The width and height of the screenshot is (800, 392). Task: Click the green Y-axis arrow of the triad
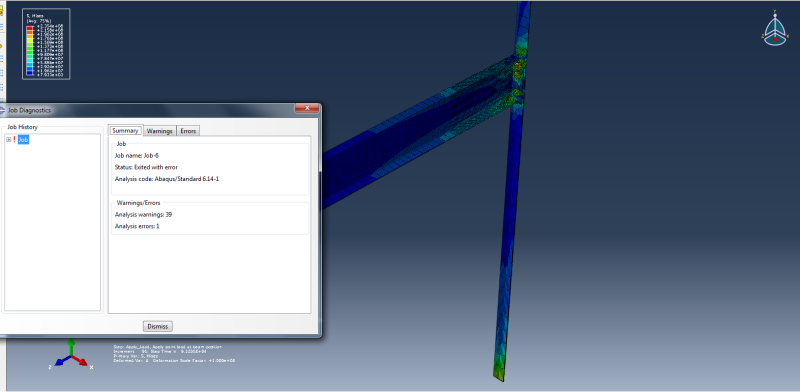point(71,346)
